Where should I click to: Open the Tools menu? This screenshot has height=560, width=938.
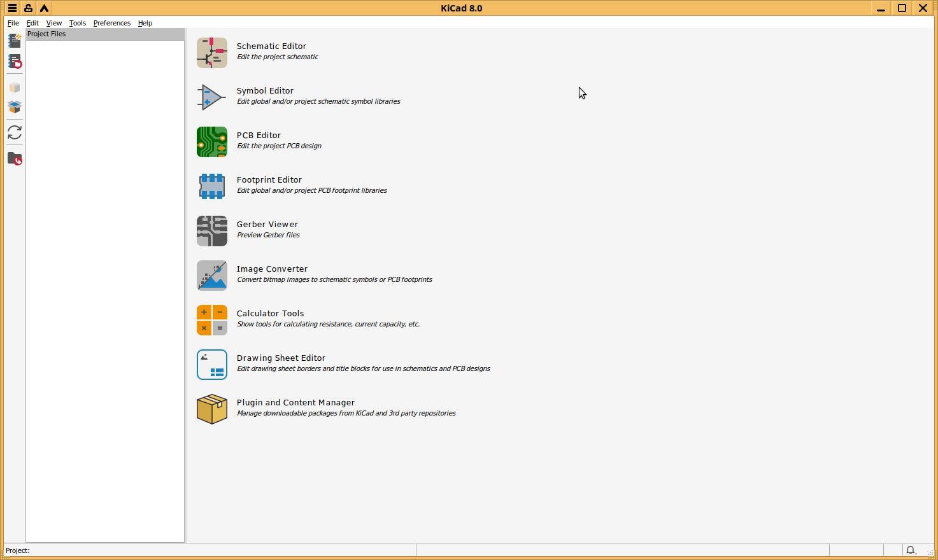coord(78,23)
